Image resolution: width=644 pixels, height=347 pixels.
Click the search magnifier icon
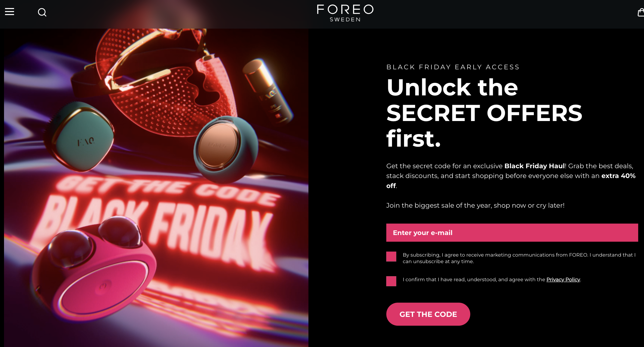coord(42,12)
